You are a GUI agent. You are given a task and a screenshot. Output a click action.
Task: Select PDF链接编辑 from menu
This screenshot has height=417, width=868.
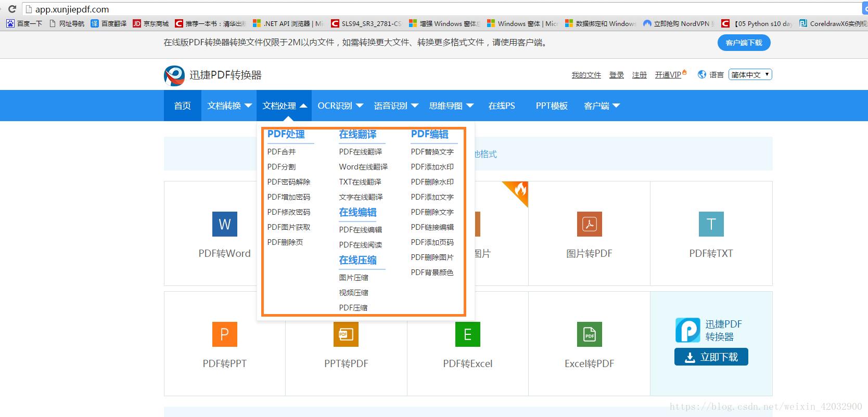click(432, 227)
